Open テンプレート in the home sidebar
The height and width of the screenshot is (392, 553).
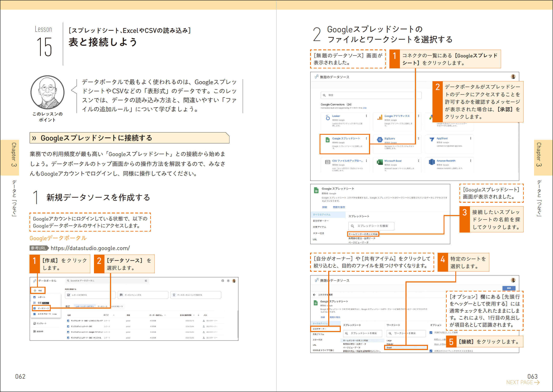tap(40, 323)
